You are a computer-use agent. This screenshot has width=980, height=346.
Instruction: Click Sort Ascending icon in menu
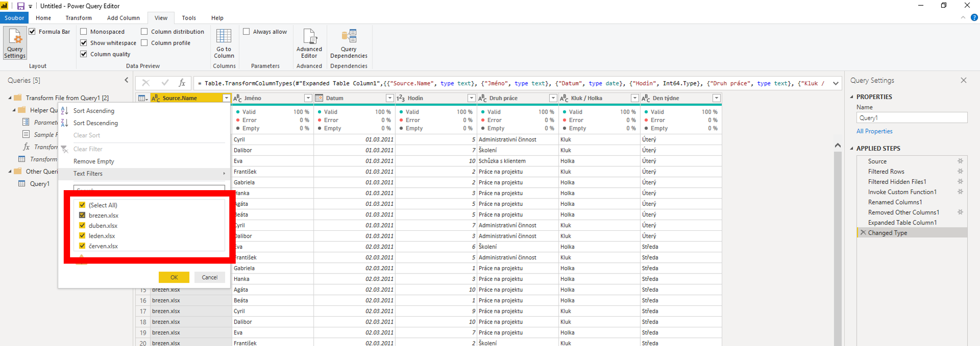coord(65,111)
